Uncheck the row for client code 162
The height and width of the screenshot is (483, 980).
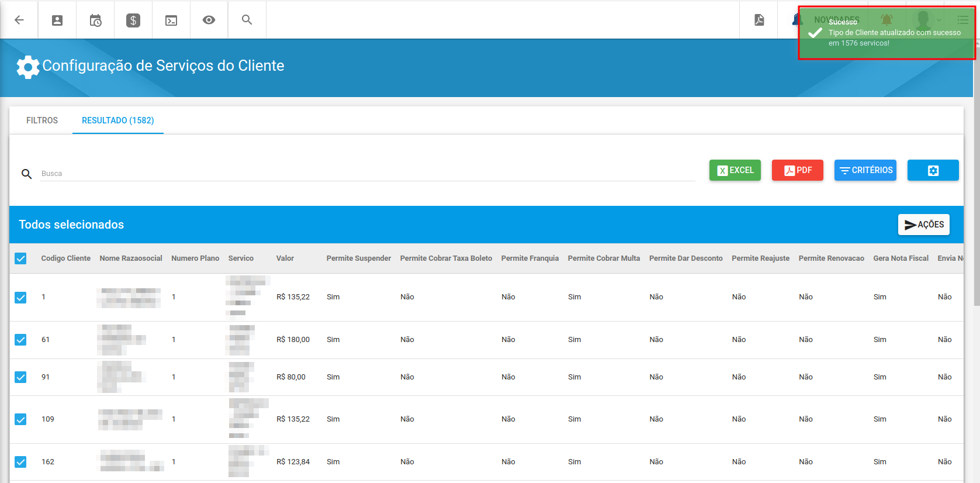click(20, 462)
